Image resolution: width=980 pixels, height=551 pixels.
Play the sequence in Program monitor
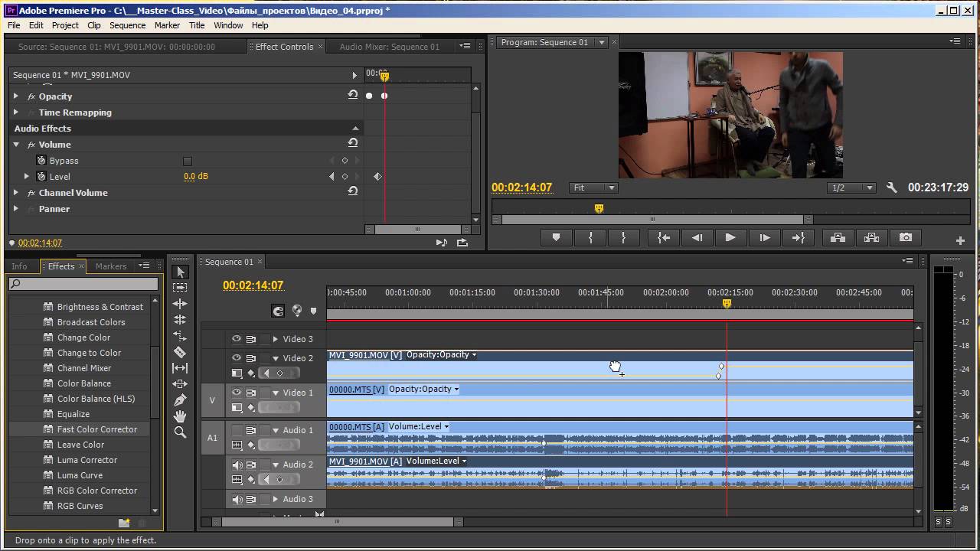730,238
